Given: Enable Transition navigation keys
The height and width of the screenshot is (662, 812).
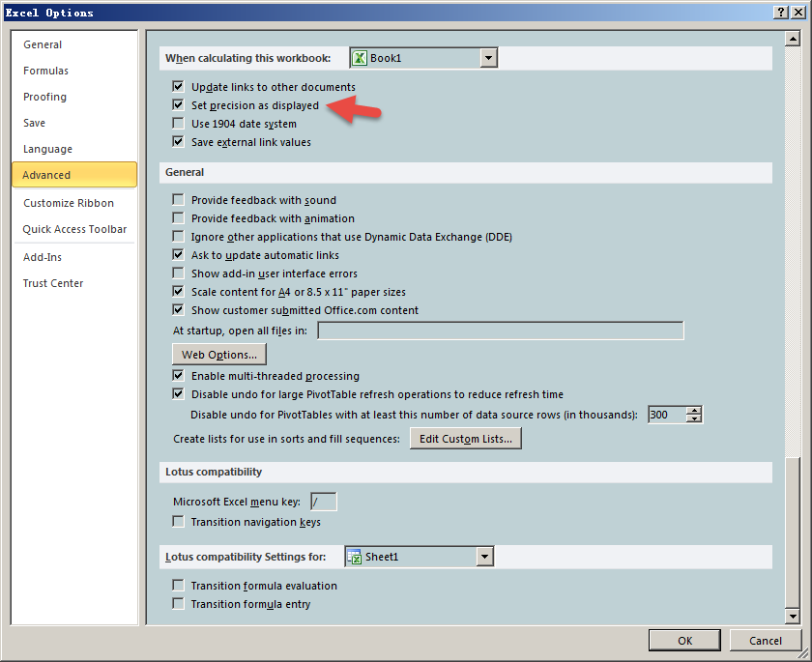Looking at the screenshot, I should 178,522.
